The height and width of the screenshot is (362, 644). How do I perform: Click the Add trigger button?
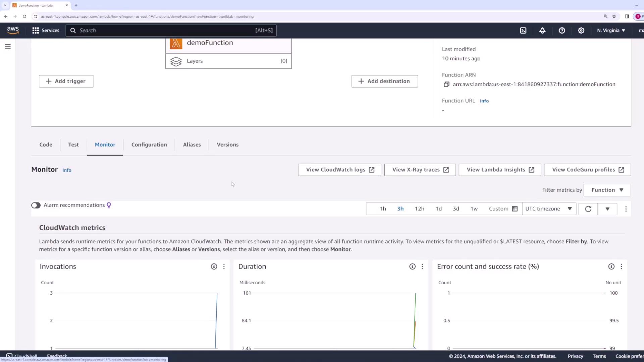pyautogui.click(x=66, y=81)
